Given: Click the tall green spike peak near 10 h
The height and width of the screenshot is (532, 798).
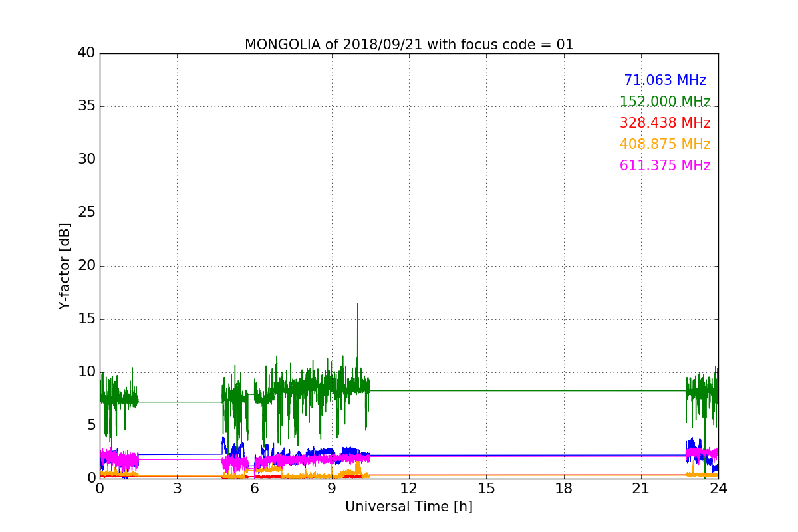Looking at the screenshot, I should [x=358, y=305].
